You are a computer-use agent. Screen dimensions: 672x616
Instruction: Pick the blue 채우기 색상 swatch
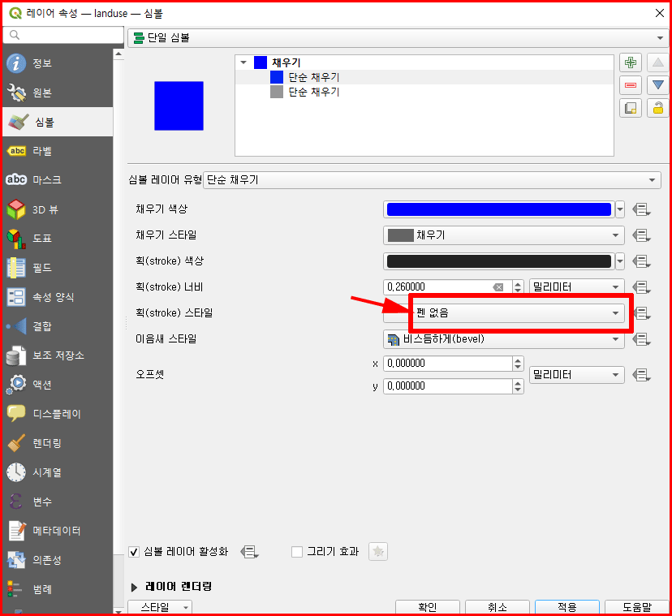499,209
